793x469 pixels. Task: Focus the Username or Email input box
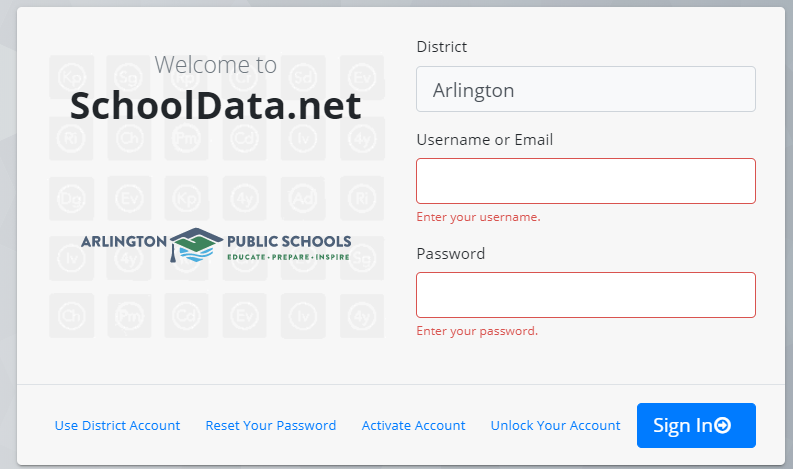click(x=585, y=181)
